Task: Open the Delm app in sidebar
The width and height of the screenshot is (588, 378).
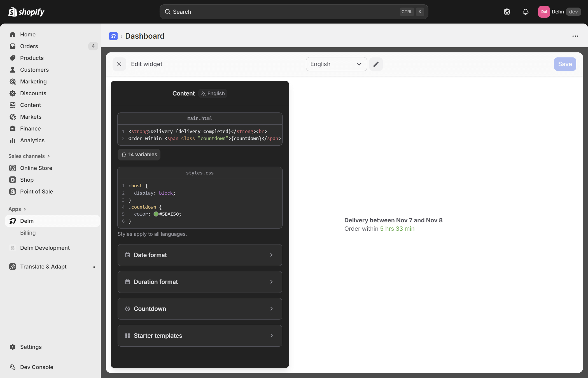Action: click(27, 221)
